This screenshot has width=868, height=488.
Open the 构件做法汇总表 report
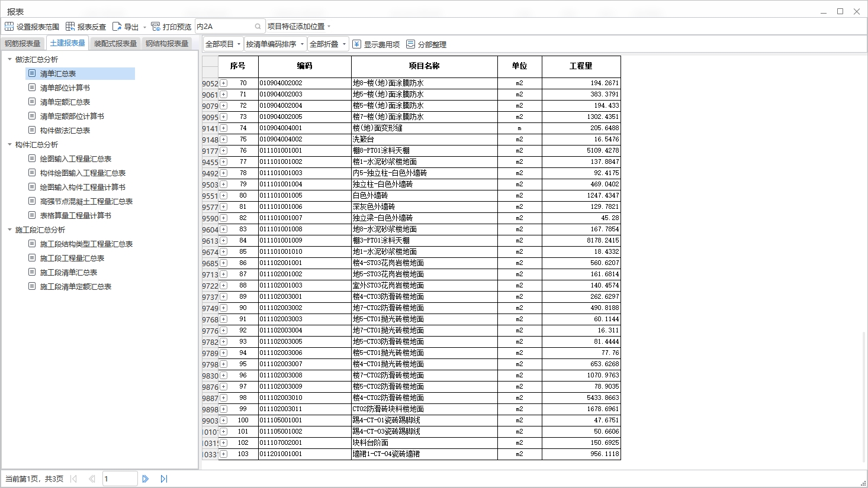pyautogui.click(x=65, y=130)
